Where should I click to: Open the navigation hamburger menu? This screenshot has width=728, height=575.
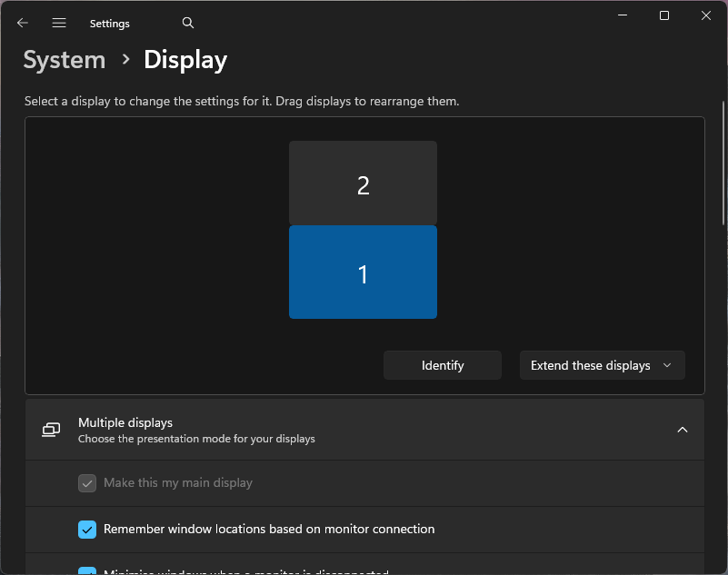click(x=58, y=23)
